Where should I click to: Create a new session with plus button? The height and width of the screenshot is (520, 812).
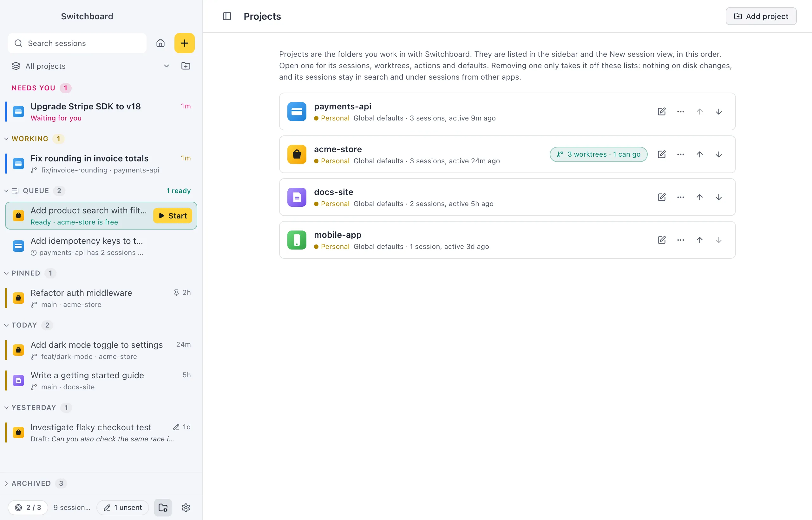[x=184, y=43]
